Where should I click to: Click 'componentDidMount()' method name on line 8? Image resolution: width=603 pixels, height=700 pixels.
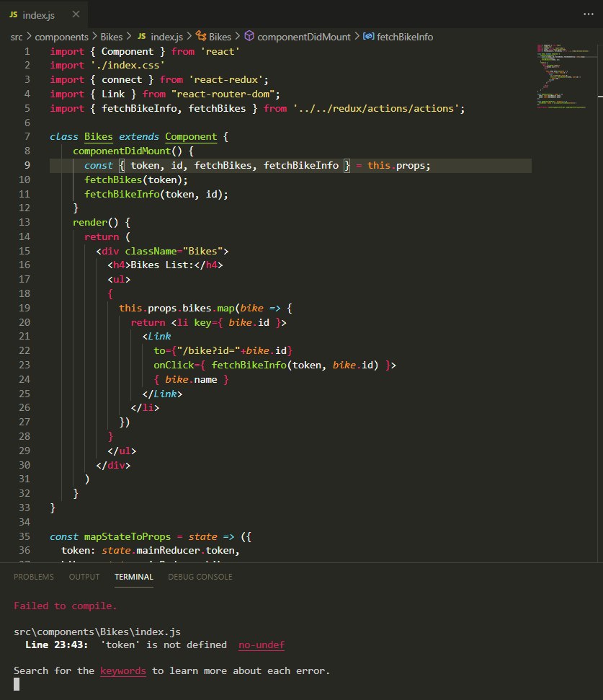tap(128, 151)
